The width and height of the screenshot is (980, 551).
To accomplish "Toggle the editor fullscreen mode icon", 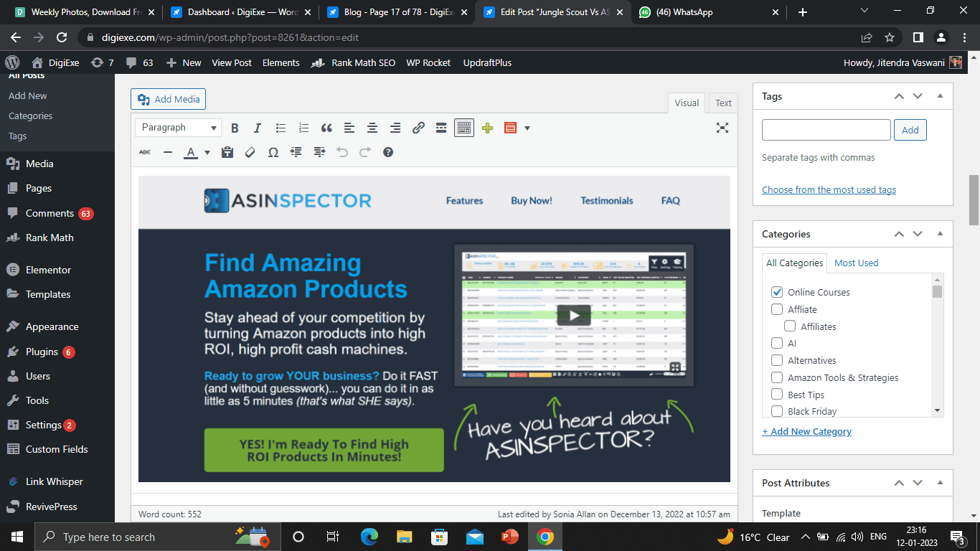I will (722, 128).
